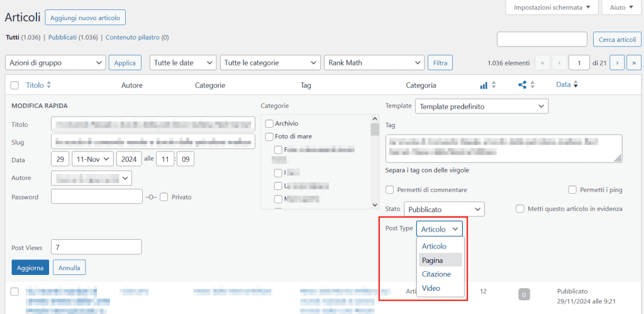Click the Categoria column header
Image resolution: width=644 pixels, height=314 pixels.
click(421, 86)
